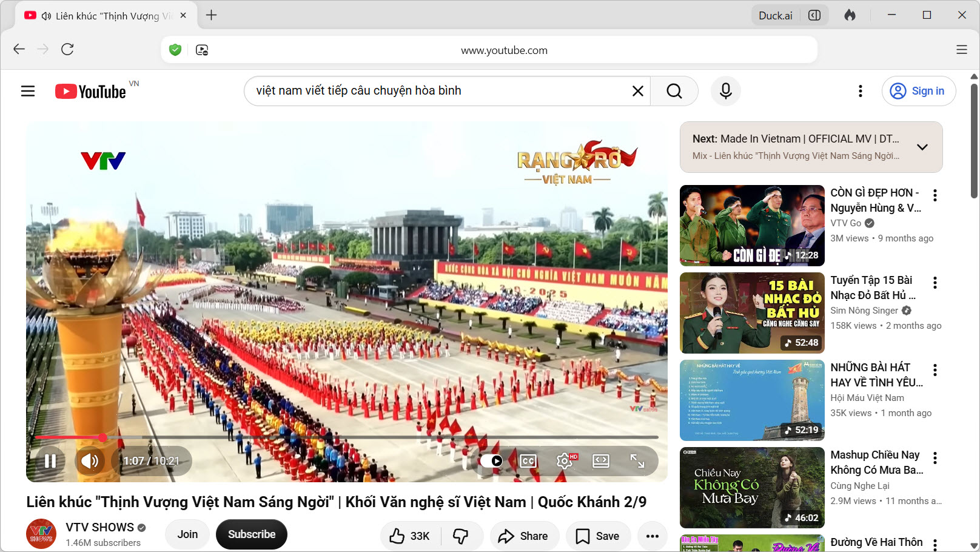Viewport: 980px width, 552px height.
Task: Pause the video
Action: coord(50,461)
